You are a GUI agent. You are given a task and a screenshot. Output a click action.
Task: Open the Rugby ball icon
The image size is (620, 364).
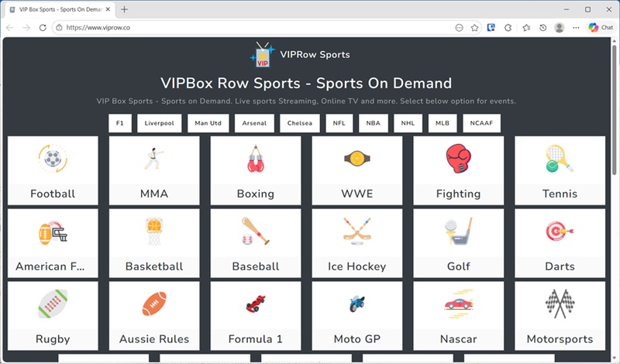(53, 304)
